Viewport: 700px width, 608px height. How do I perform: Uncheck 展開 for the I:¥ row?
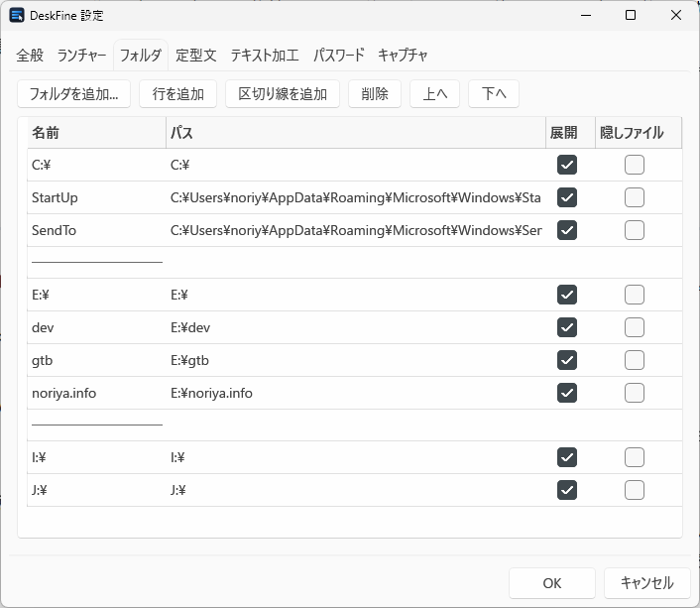pos(567,457)
